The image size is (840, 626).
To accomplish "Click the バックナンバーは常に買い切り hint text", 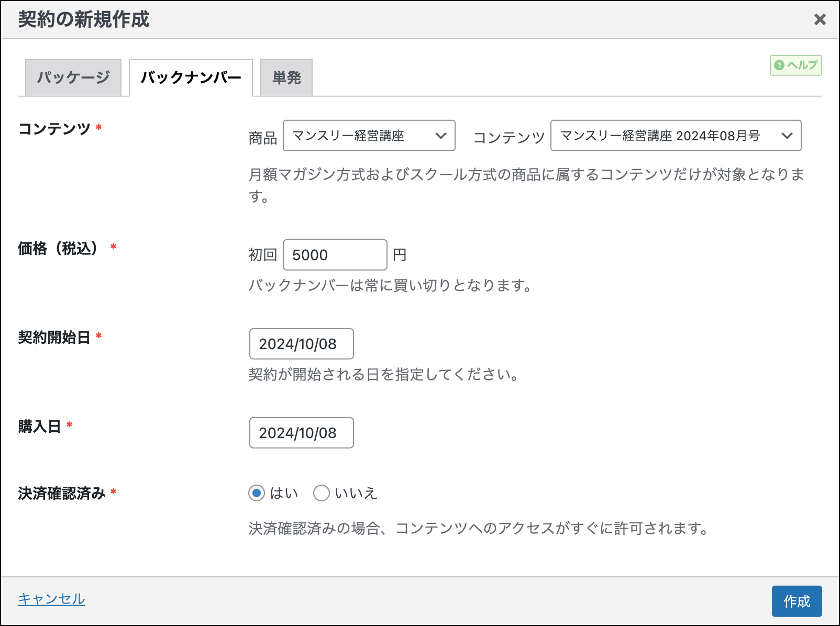I will (x=390, y=286).
